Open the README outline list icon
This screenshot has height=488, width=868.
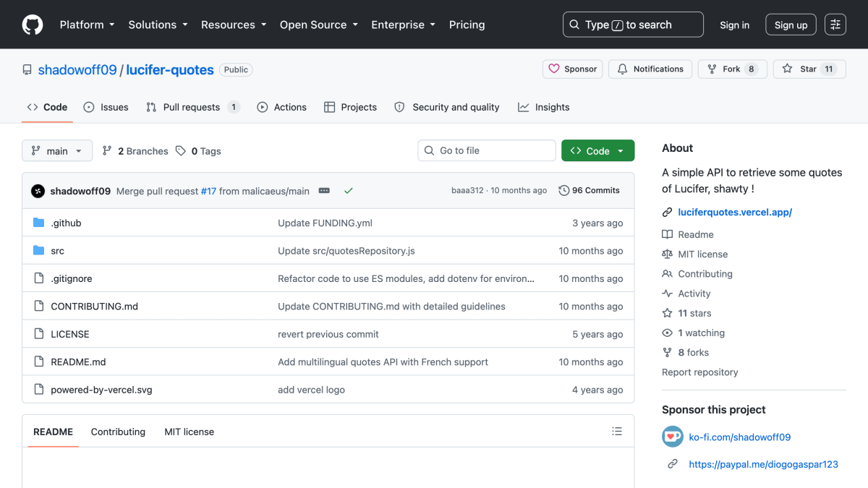click(x=617, y=432)
